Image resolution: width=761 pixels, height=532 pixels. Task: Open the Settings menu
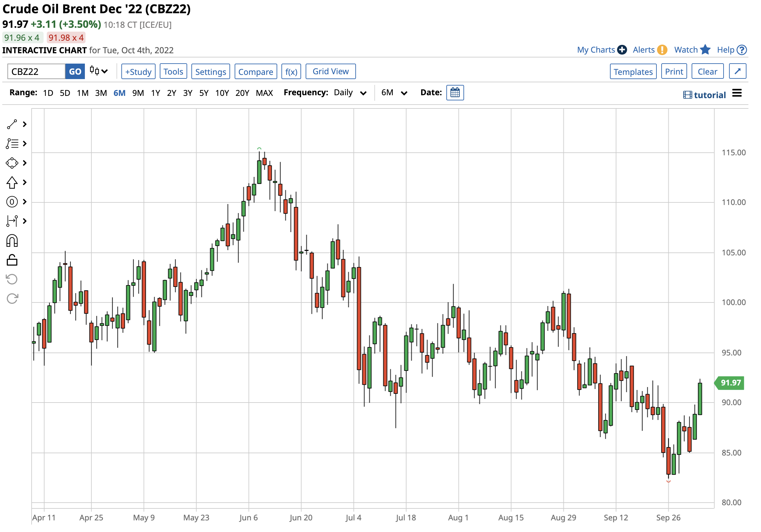pos(210,72)
